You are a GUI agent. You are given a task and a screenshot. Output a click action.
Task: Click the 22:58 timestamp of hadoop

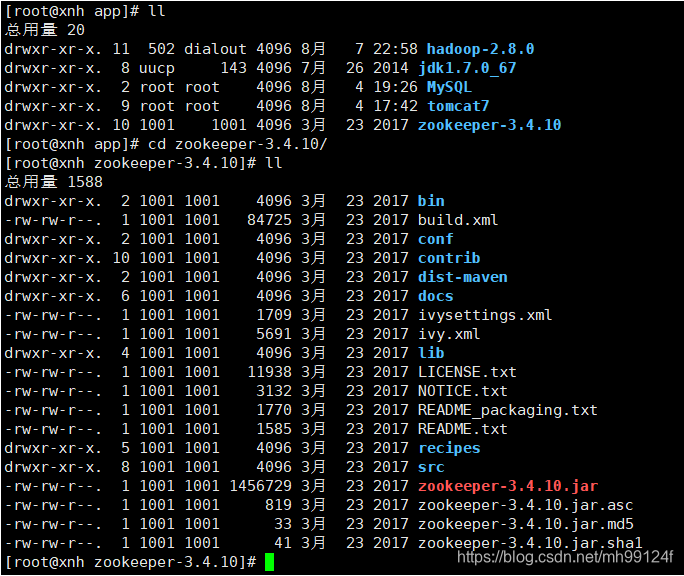point(395,49)
